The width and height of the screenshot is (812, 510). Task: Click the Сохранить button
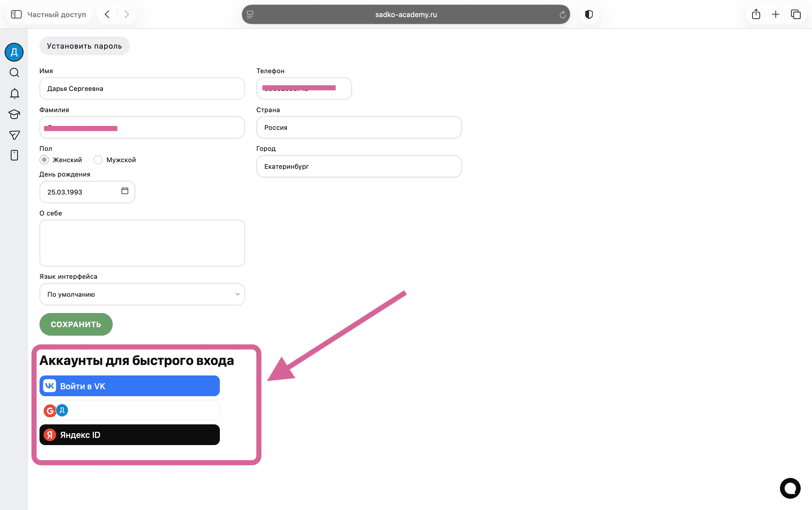tap(76, 324)
